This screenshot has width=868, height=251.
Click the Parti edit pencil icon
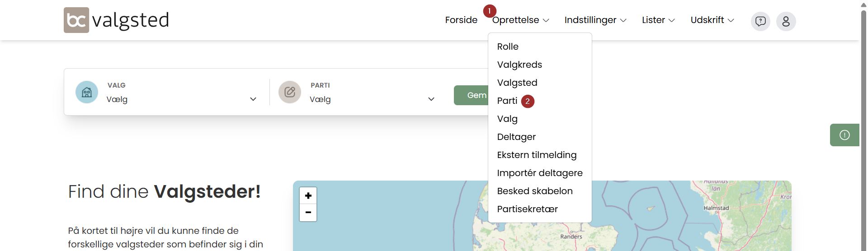(290, 92)
